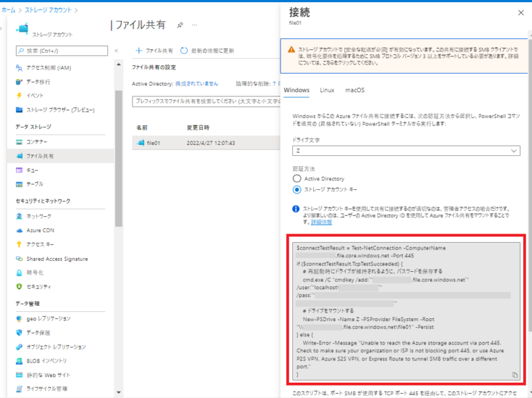Click the plus icon to add ファイル共有
Image resolution: width=532 pixels, height=398 pixels.
pos(139,51)
